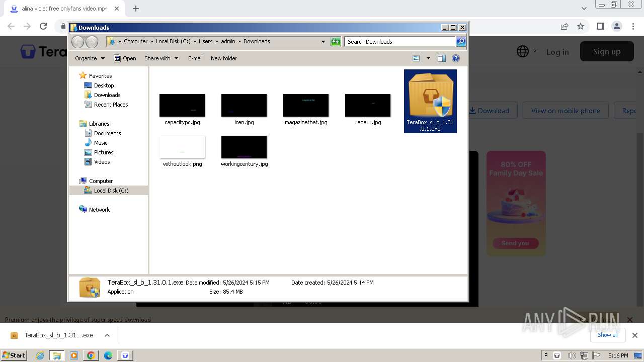Click Users in the address path
The width and height of the screenshot is (644, 362).
click(205, 41)
